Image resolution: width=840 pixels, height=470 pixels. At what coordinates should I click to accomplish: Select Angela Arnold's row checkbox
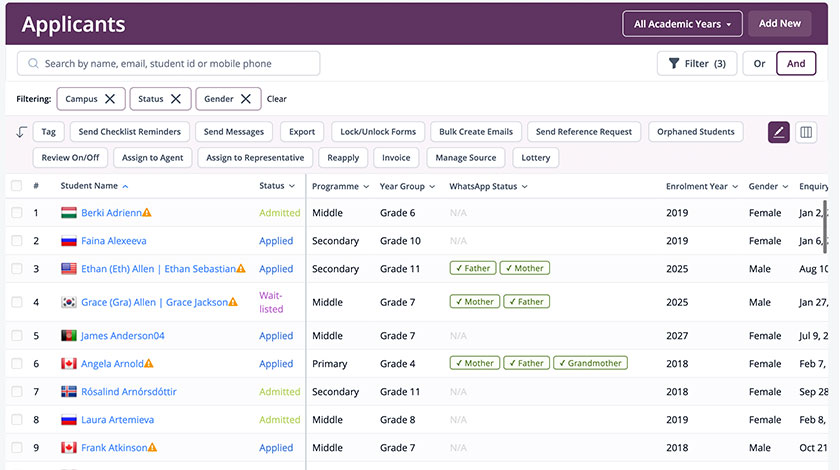pyautogui.click(x=17, y=363)
